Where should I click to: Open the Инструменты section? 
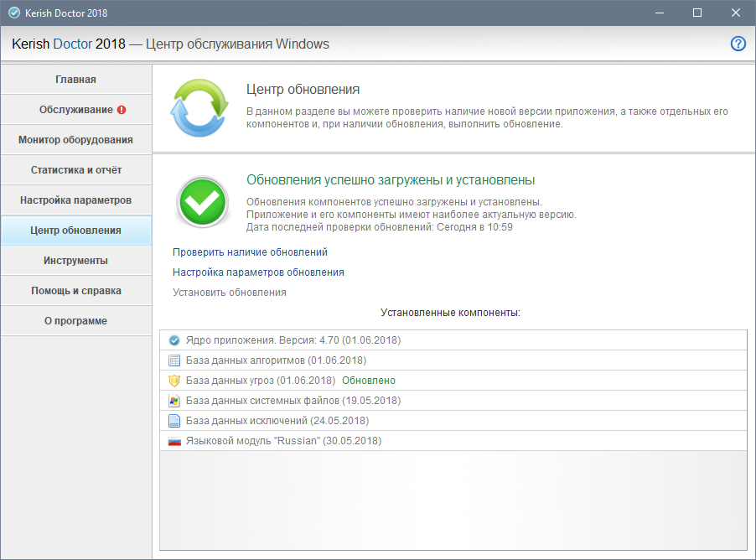coord(76,261)
